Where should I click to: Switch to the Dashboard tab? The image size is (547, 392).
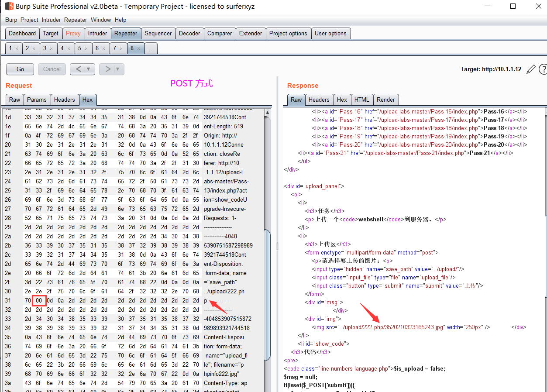22,33
